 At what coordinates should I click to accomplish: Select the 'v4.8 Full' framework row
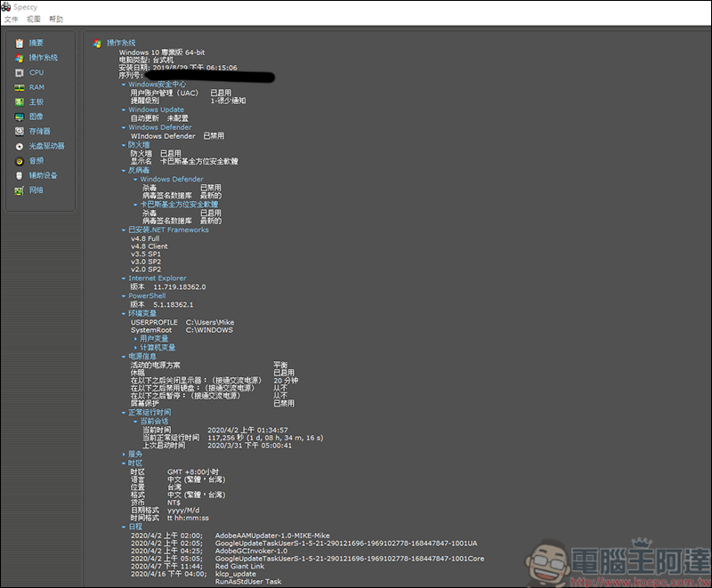pyautogui.click(x=145, y=238)
